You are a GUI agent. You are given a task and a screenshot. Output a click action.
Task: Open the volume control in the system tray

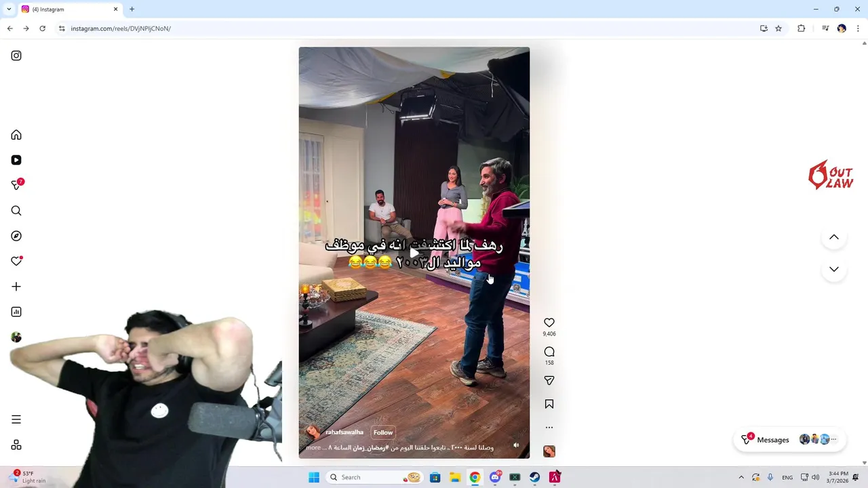(815, 477)
